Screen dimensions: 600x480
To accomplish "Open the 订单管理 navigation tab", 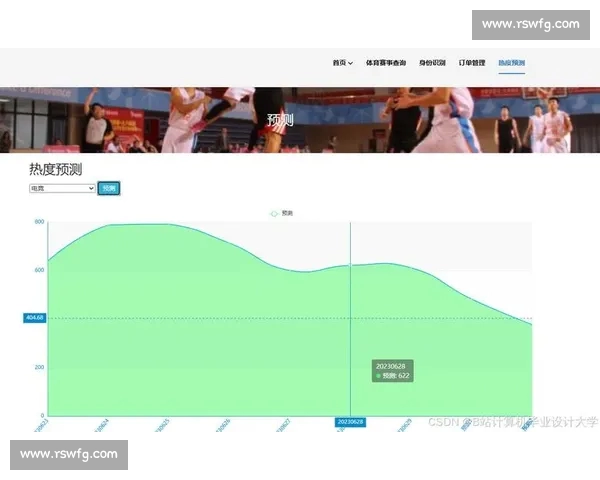I will (472, 62).
